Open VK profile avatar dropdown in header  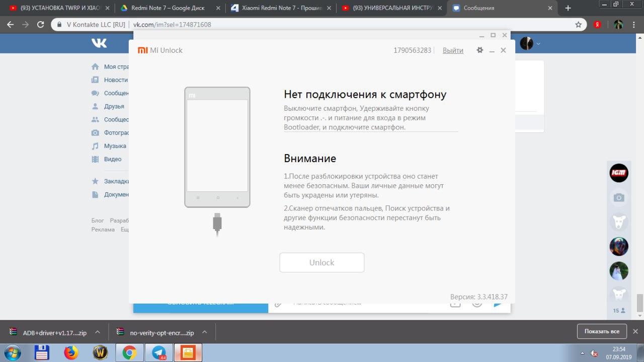pos(530,43)
